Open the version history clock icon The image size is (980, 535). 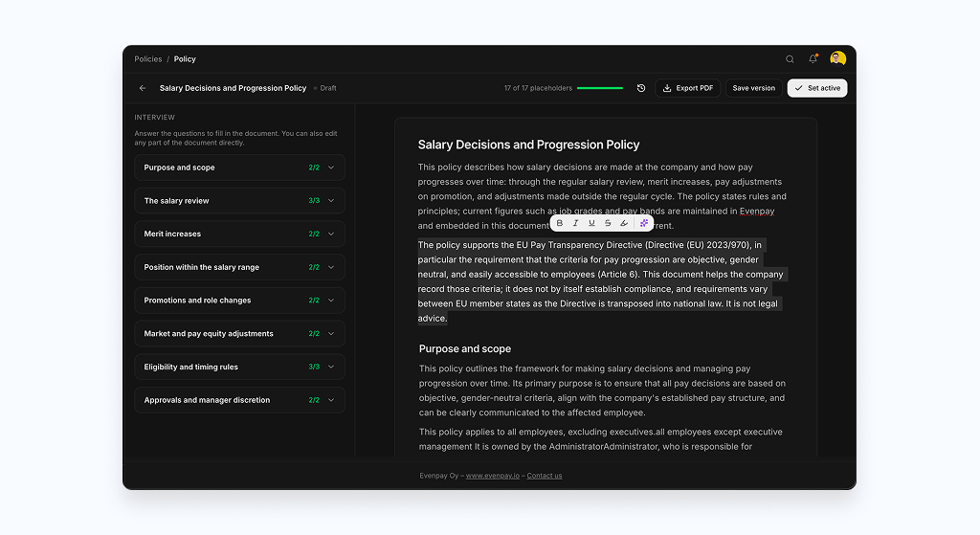pos(641,88)
